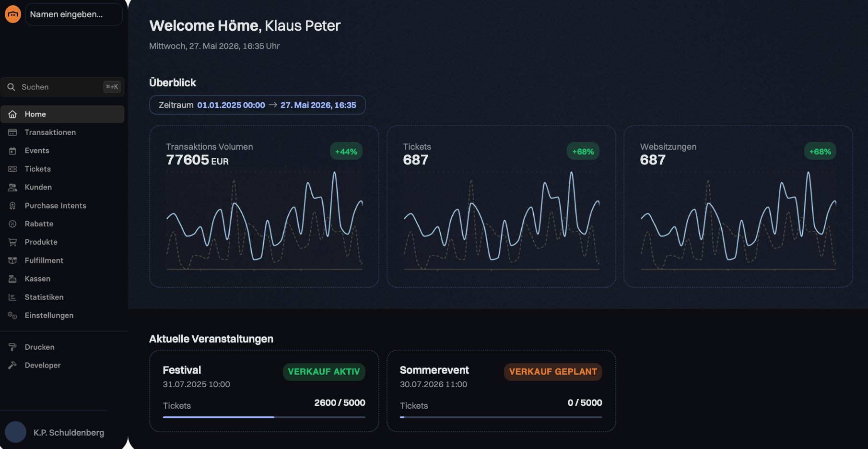This screenshot has width=868, height=449.
Task: Click the Websitzungen card title
Action: (668, 147)
